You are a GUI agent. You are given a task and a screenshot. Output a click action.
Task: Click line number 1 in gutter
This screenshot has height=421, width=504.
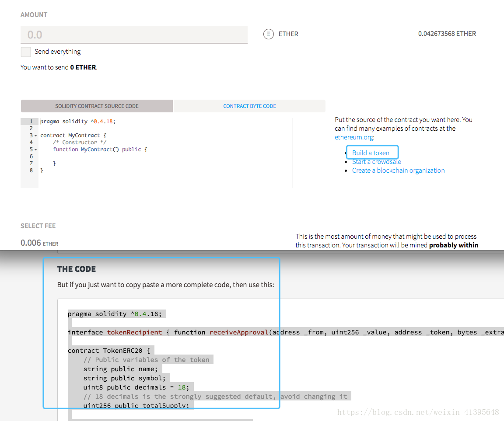pos(31,122)
